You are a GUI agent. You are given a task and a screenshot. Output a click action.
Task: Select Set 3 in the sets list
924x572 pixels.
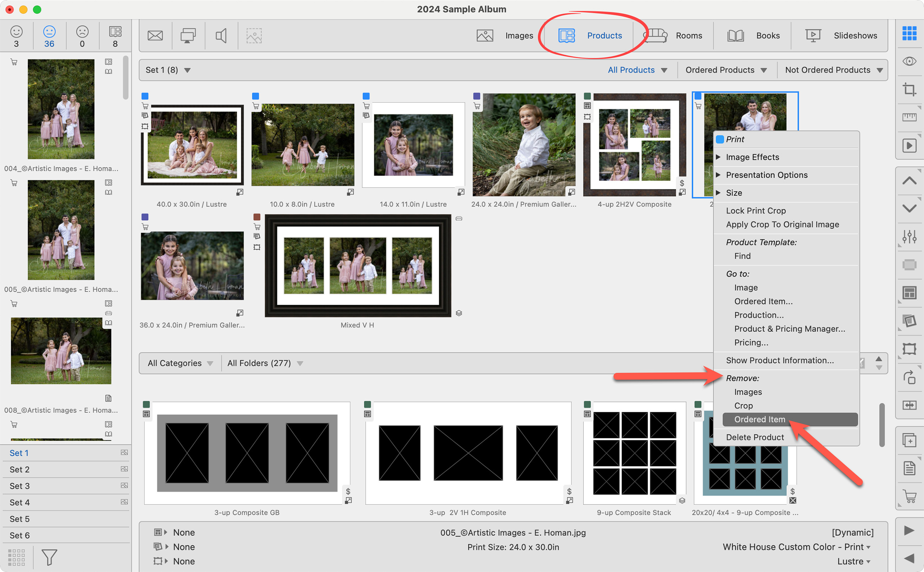tap(20, 486)
